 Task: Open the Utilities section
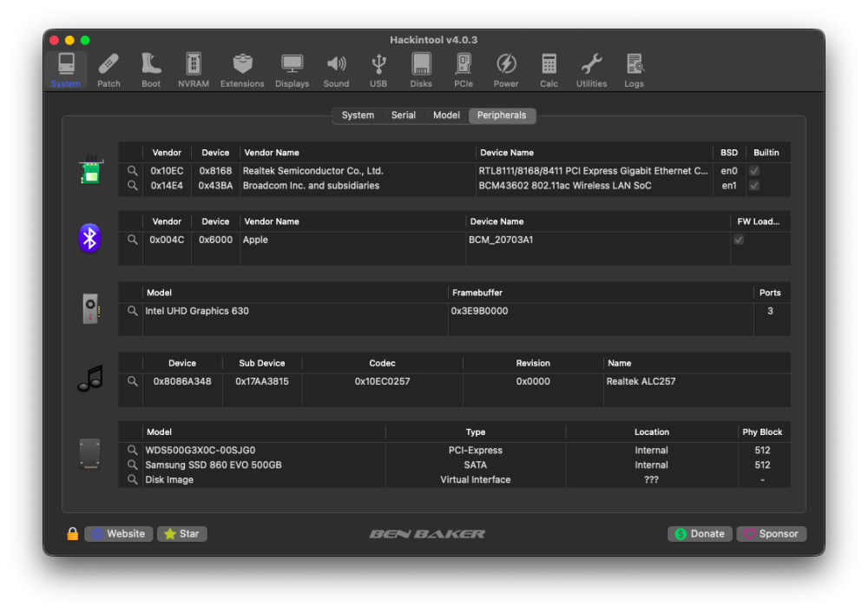[x=591, y=69]
